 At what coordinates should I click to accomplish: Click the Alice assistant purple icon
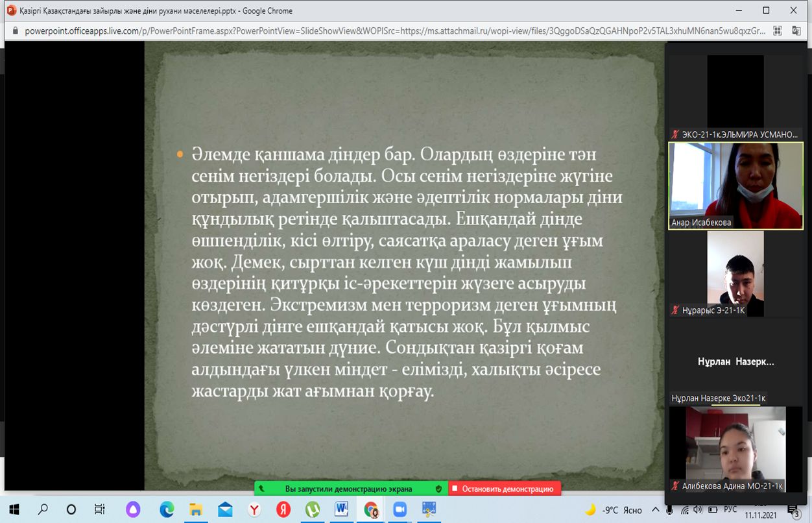pyautogui.click(x=133, y=509)
